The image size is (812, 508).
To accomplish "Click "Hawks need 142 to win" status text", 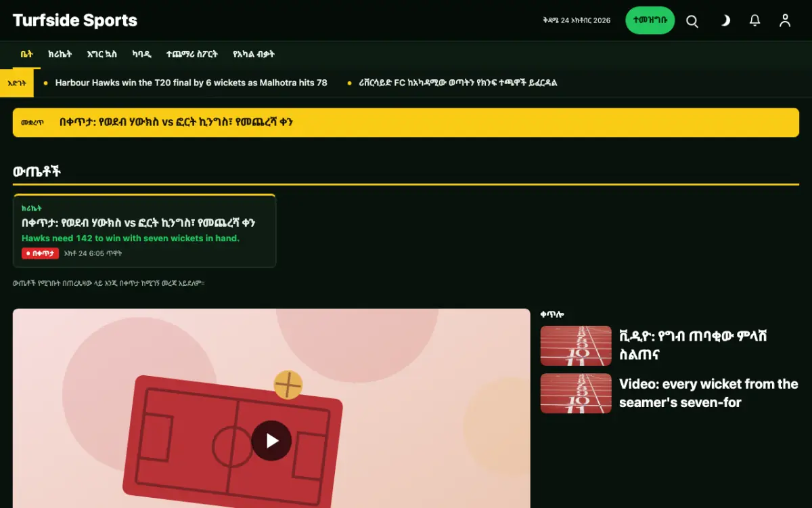I will [131, 238].
